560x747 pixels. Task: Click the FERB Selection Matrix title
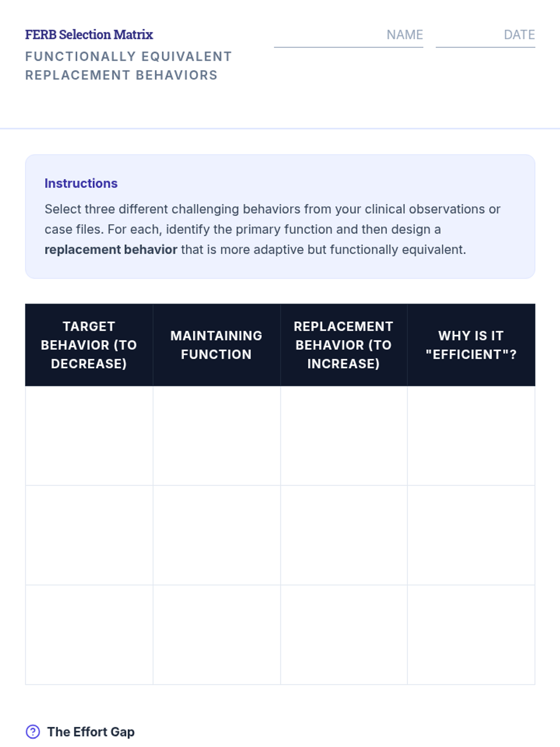tap(89, 35)
